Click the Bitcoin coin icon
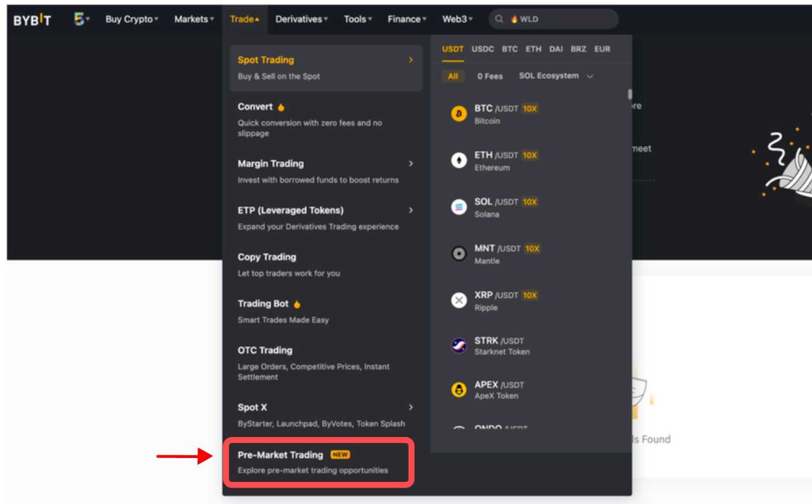This screenshot has height=504, width=812. [459, 114]
